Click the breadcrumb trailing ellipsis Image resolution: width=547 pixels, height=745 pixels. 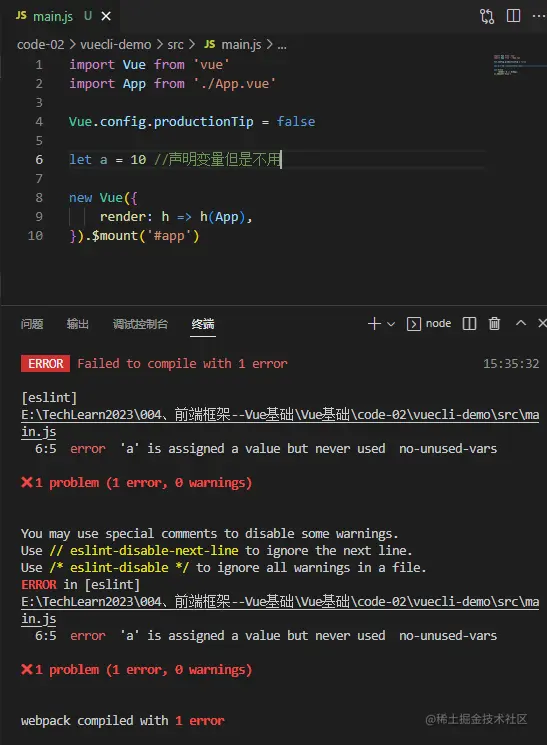(282, 46)
